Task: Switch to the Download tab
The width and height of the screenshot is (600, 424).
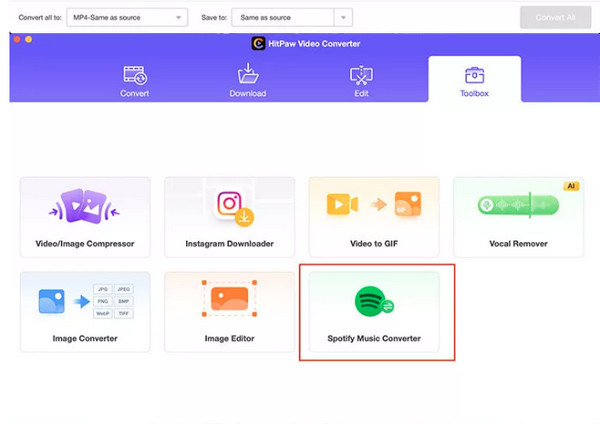Action: pos(248,81)
